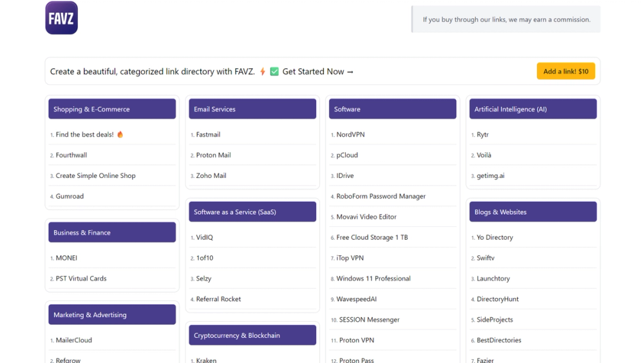Open the Gumroad link
This screenshot has width=644, height=363.
click(x=70, y=196)
